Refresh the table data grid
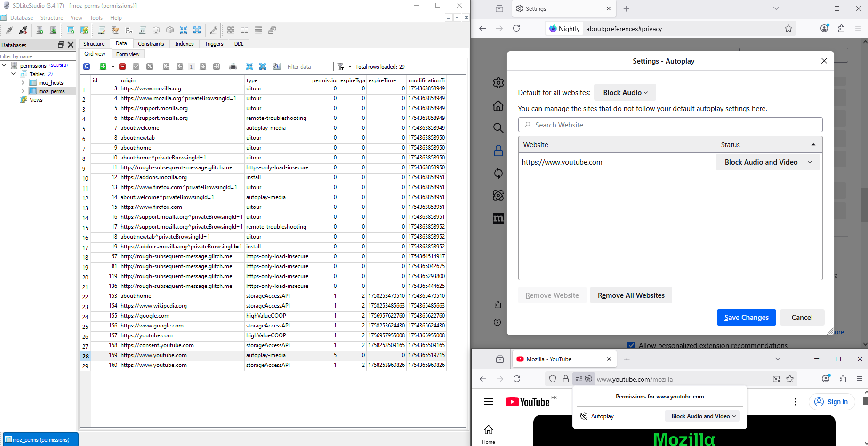The width and height of the screenshot is (868, 446). point(87,66)
